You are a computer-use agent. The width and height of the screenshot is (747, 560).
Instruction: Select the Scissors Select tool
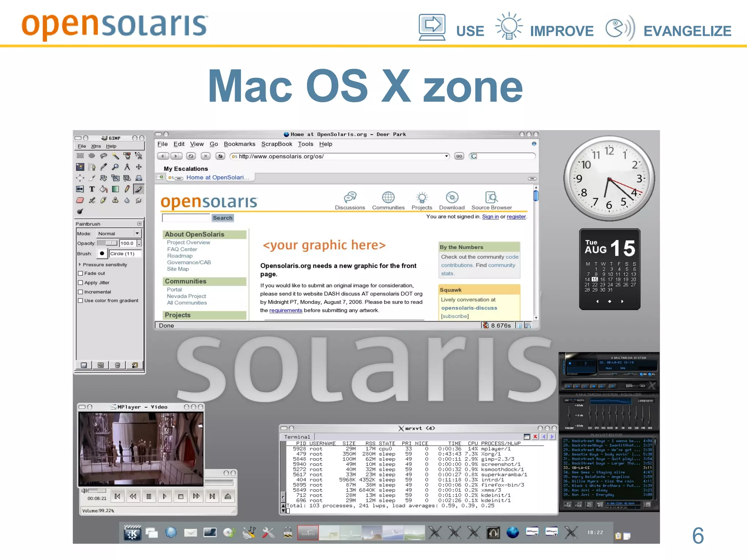pyautogui.click(x=139, y=156)
